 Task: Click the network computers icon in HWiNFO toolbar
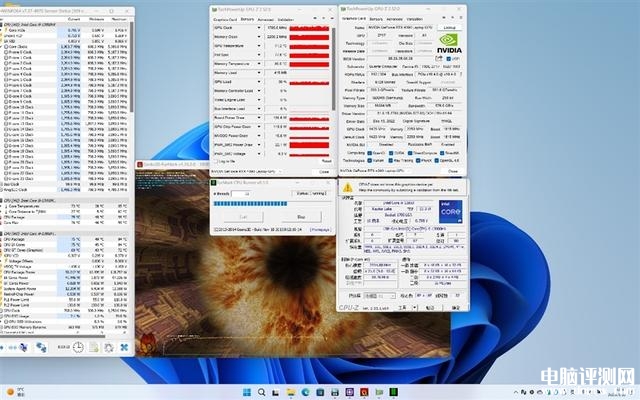tap(41, 347)
